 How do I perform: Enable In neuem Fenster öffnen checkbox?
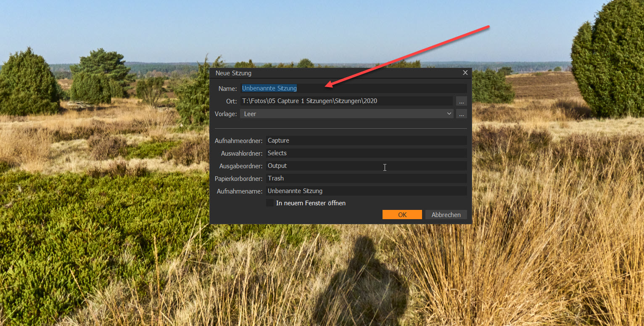270,203
